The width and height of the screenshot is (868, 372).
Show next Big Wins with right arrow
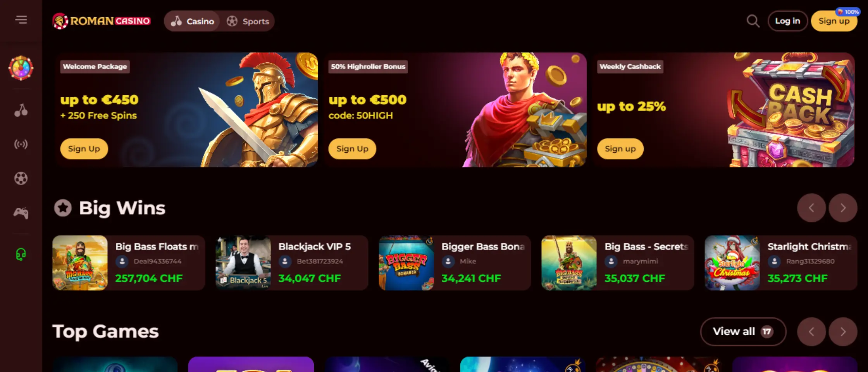pyautogui.click(x=843, y=208)
